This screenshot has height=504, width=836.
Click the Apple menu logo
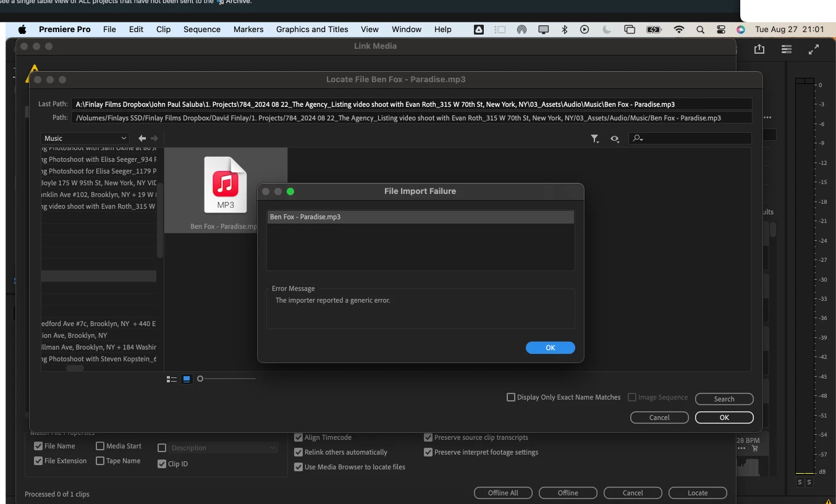point(23,29)
